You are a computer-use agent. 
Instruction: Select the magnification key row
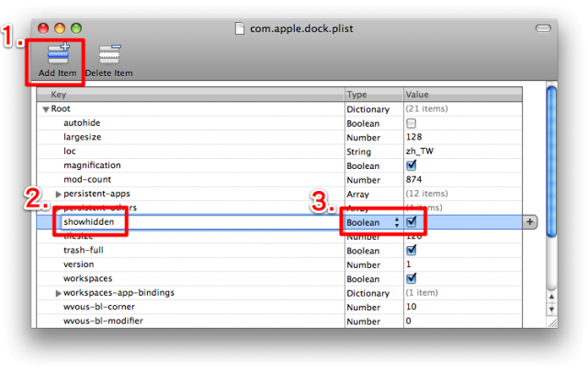190,165
